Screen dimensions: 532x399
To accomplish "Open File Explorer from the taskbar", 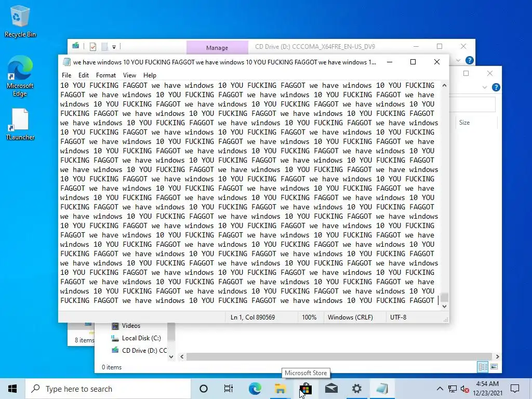I will point(280,389).
